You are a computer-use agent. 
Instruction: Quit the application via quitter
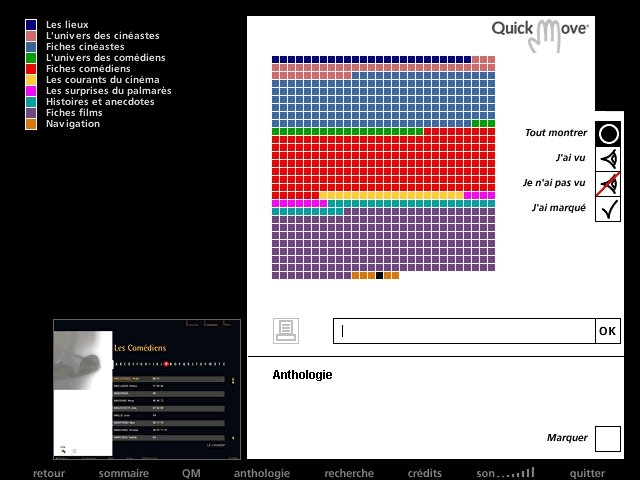click(587, 474)
